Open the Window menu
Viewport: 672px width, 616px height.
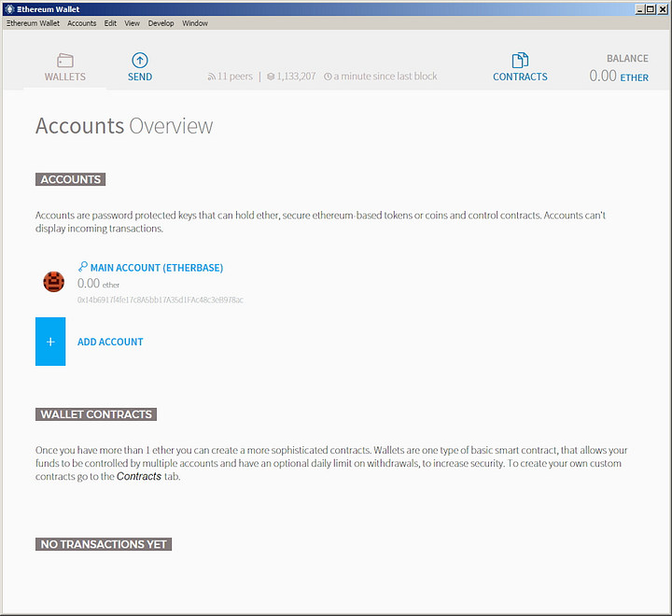click(195, 23)
